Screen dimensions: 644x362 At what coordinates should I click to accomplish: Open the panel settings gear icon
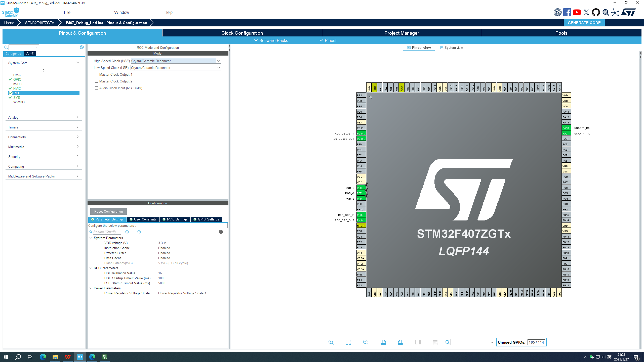tap(82, 47)
